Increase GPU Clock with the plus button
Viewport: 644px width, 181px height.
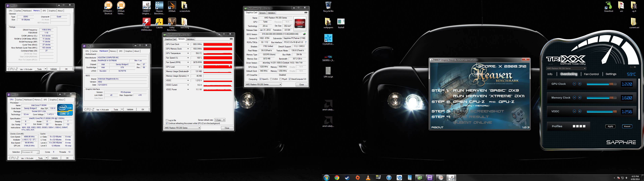pyautogui.click(x=580, y=84)
